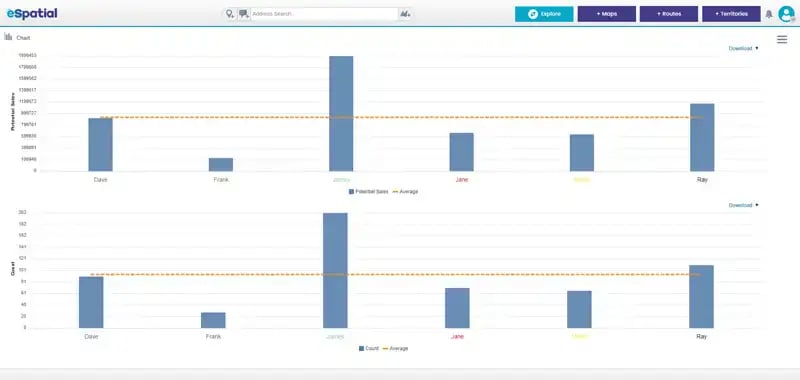Toggle Potential Sales legend entry
The height and width of the screenshot is (380, 800).
click(x=368, y=192)
